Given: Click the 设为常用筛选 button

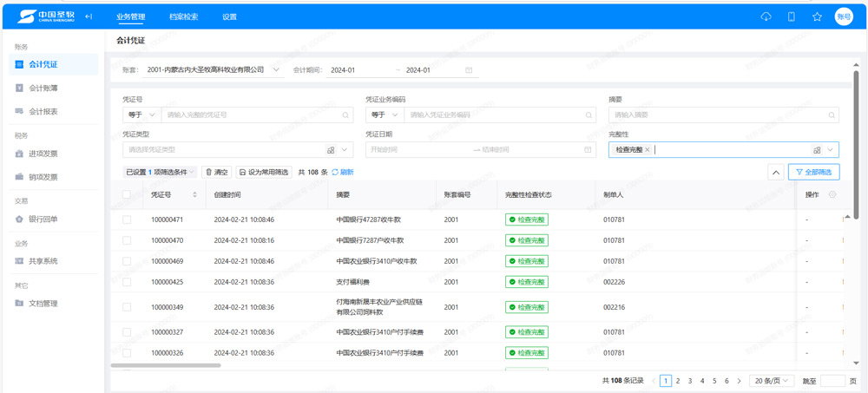Looking at the screenshot, I should coord(264,172).
